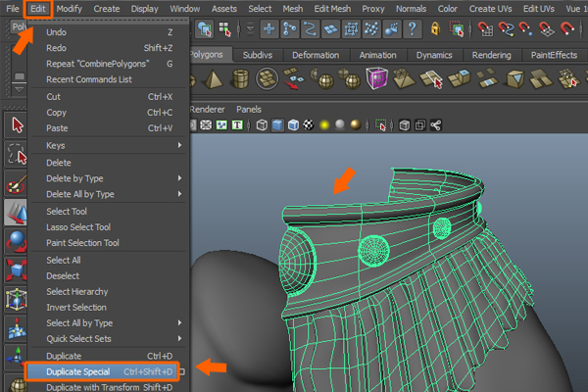
Task: Click the share-shaped icon in viewport bar
Action: (x=436, y=124)
